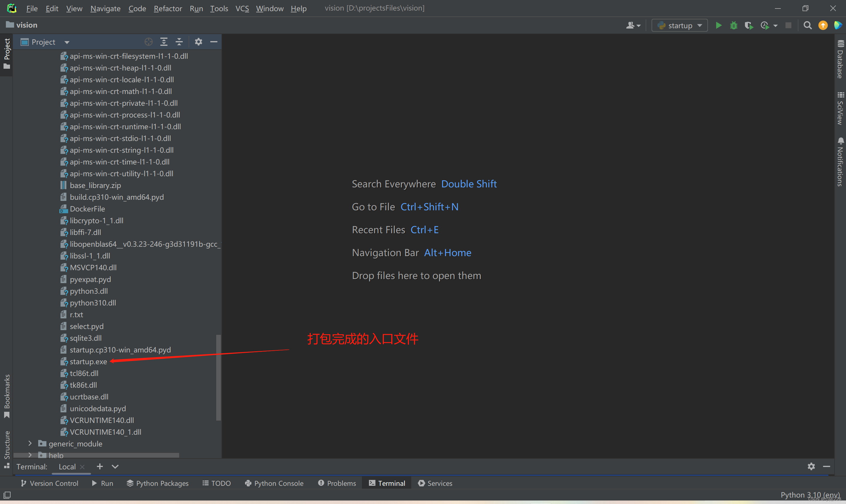
Task: Open the startup run configuration dropdown
Action: pos(679,25)
